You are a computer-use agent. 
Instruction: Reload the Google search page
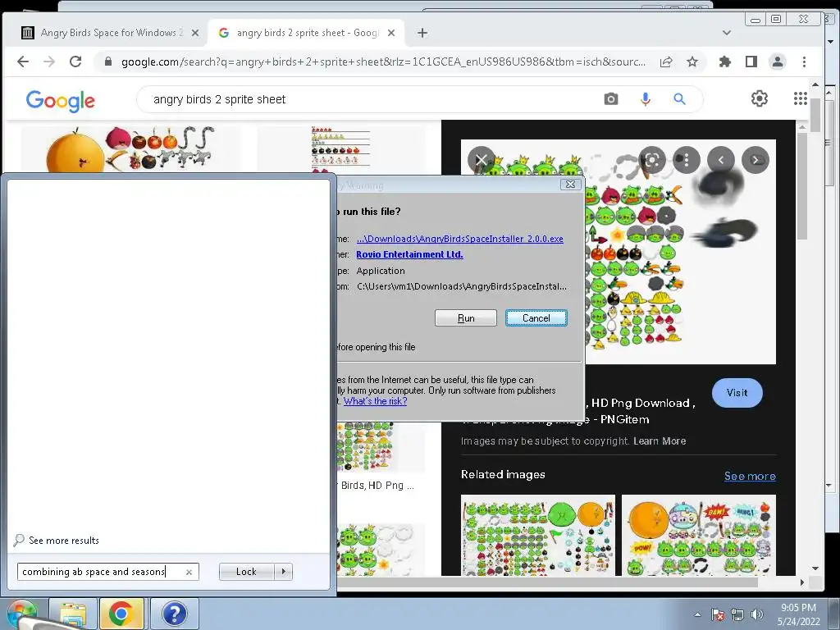[75, 62]
